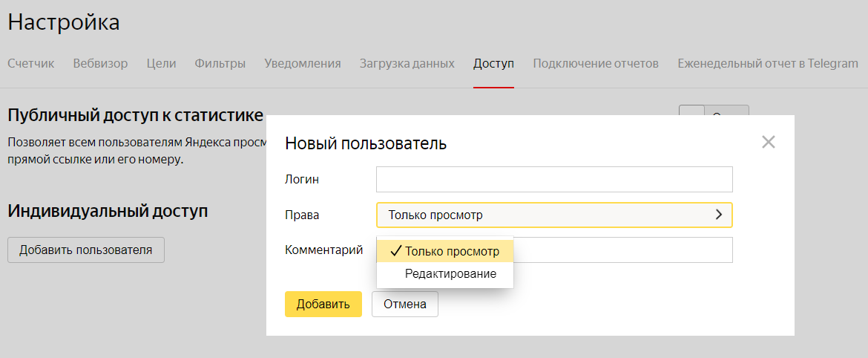Switch to the Уведомления tab
This screenshot has height=358, width=868.
[x=303, y=63]
